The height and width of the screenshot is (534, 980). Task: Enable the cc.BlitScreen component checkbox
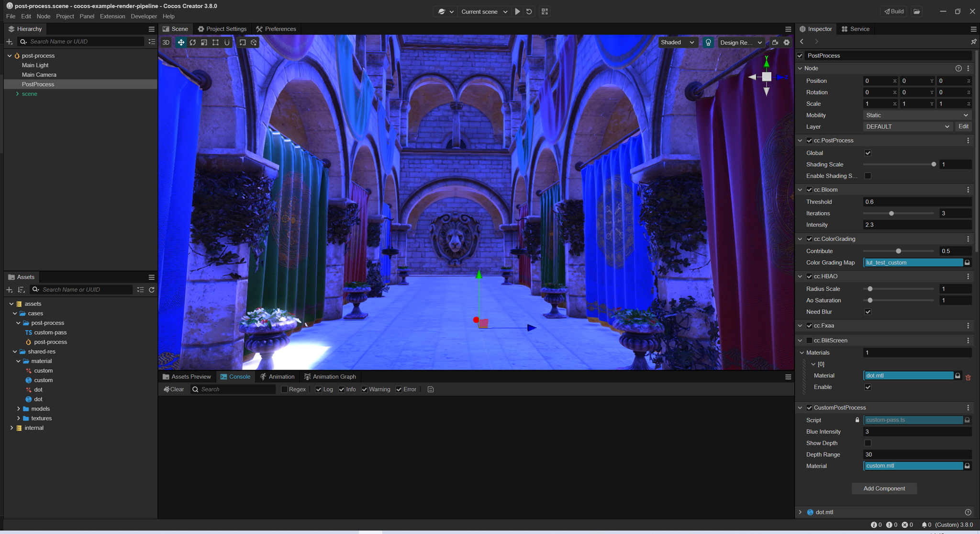click(809, 341)
